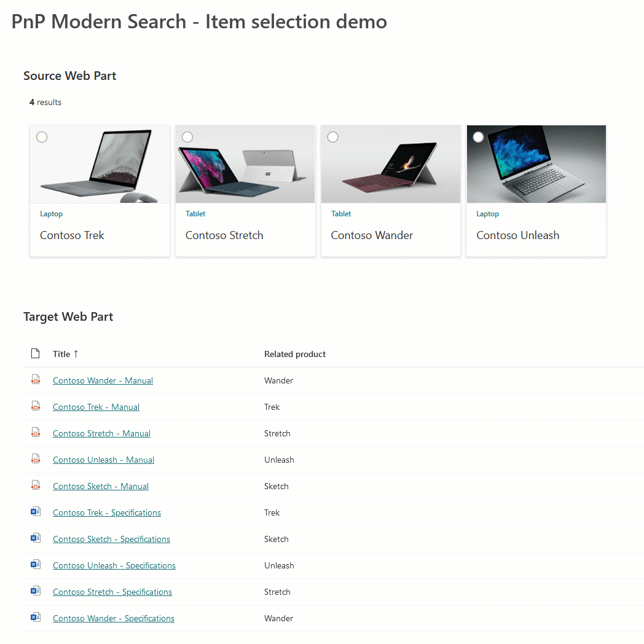Viewport: 644px width, 644px height.
Task: Select the Contoso Wander card radio button
Action: click(x=332, y=137)
